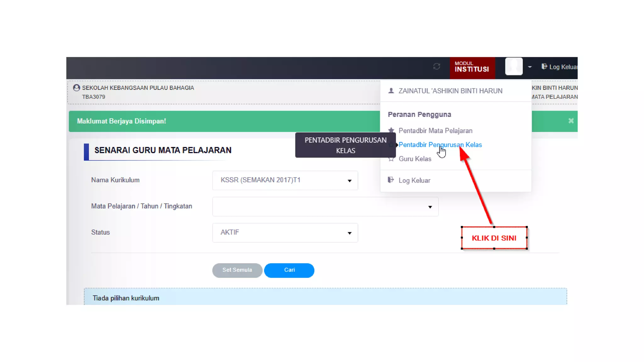Click logout icon in user dropdown menu
The height and width of the screenshot is (362, 644).
(391, 180)
